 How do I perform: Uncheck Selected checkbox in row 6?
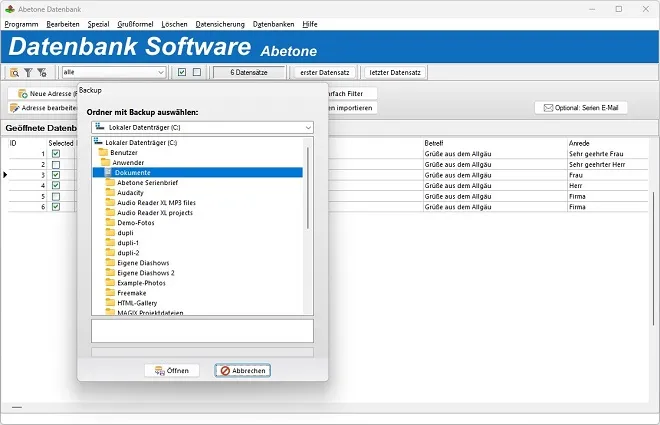click(x=56, y=207)
